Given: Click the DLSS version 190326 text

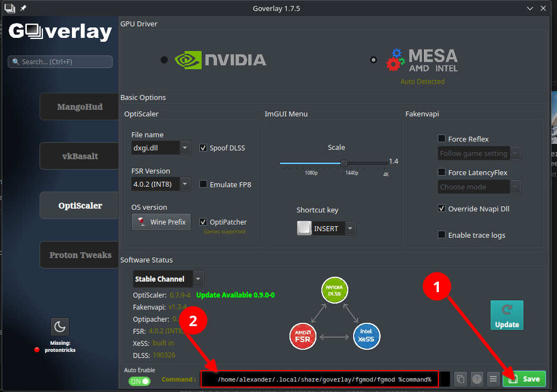Looking at the screenshot, I should (x=164, y=355).
